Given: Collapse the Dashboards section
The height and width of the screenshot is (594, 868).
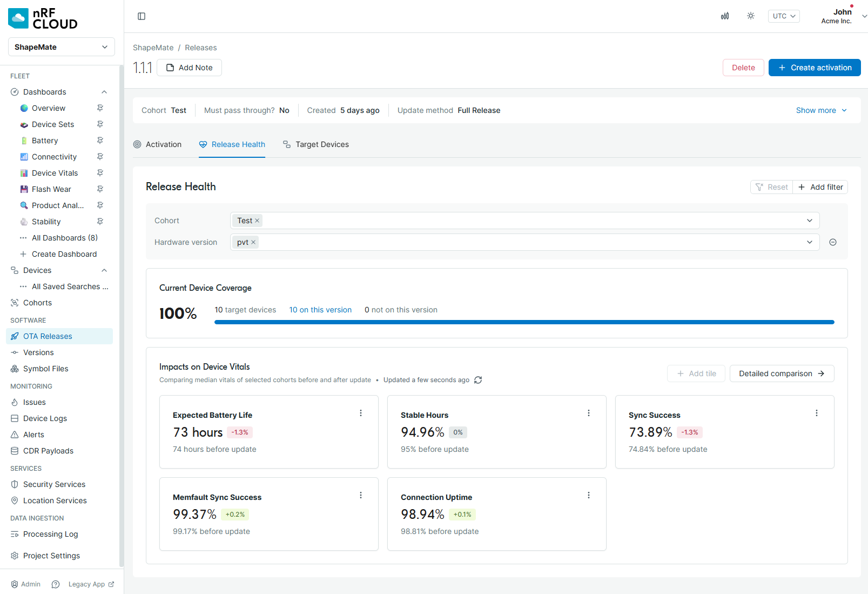Looking at the screenshot, I should [x=104, y=92].
